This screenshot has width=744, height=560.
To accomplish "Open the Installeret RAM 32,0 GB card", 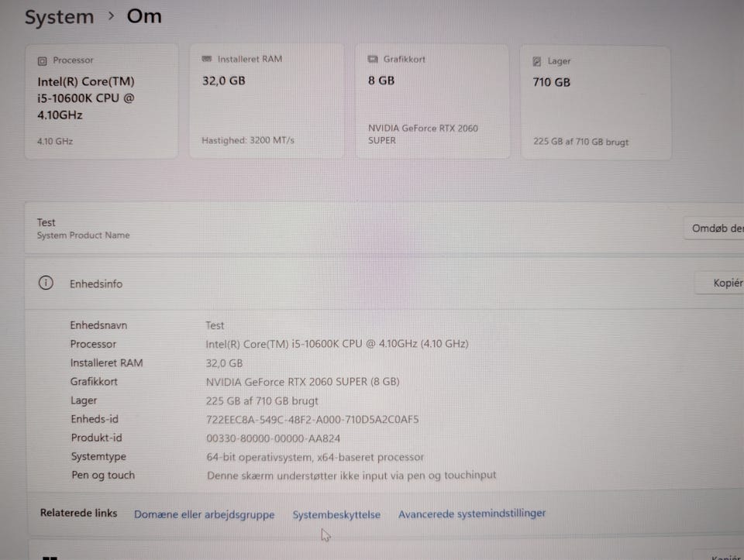I will pyautogui.click(x=267, y=101).
